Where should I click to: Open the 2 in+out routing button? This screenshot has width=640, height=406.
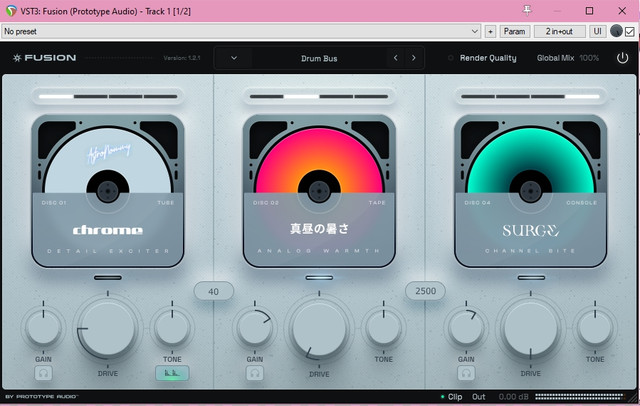click(x=559, y=31)
